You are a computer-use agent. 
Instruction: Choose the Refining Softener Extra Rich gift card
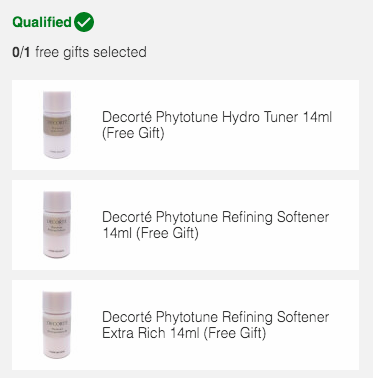[x=186, y=325]
